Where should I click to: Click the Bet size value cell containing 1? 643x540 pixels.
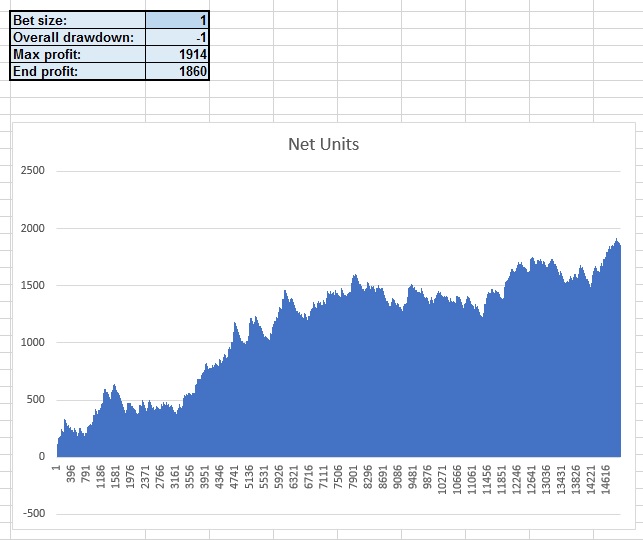(177, 21)
